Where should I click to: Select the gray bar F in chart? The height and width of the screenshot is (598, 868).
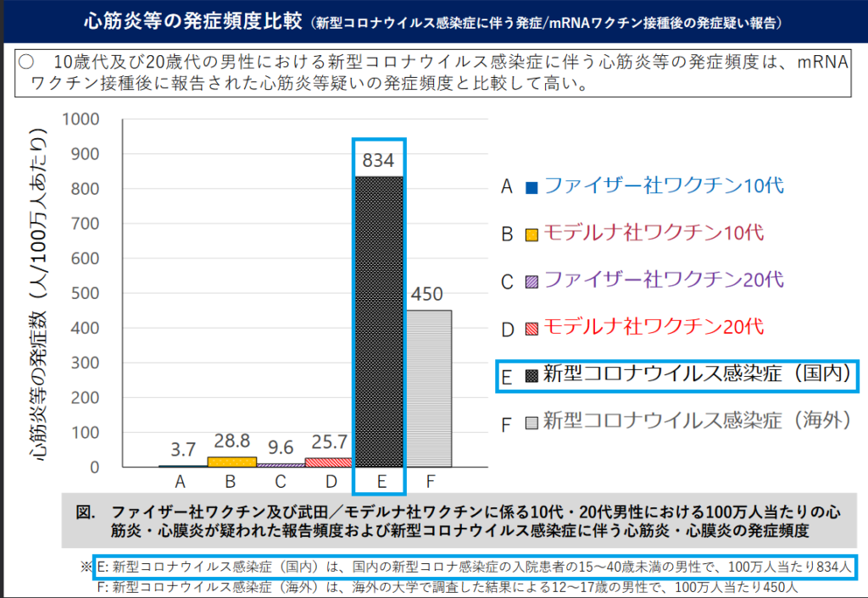click(x=429, y=388)
